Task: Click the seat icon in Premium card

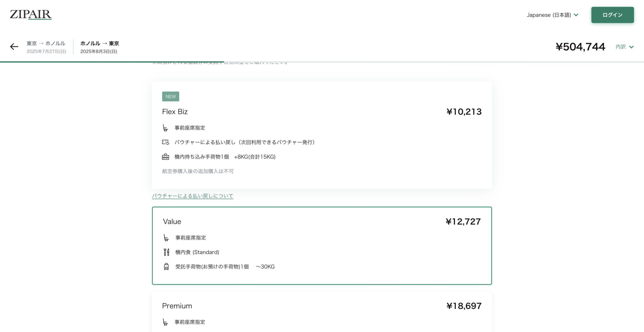Action: point(165,322)
